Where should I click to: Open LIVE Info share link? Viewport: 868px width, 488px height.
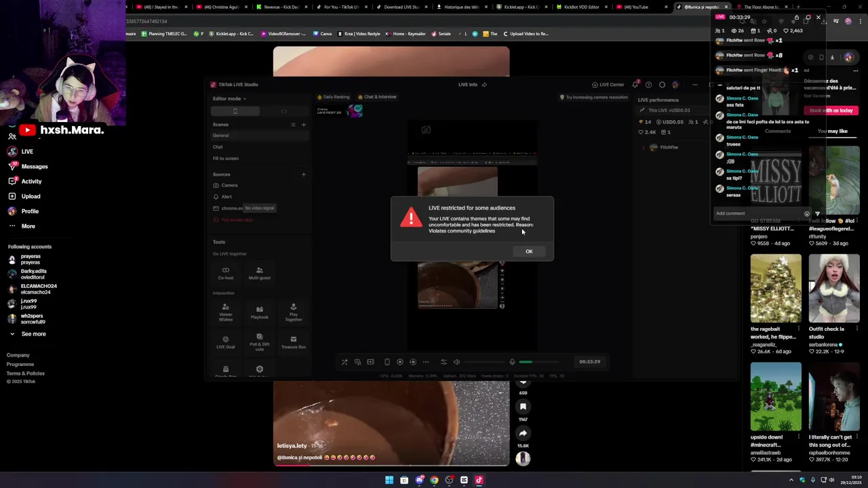[x=484, y=85]
